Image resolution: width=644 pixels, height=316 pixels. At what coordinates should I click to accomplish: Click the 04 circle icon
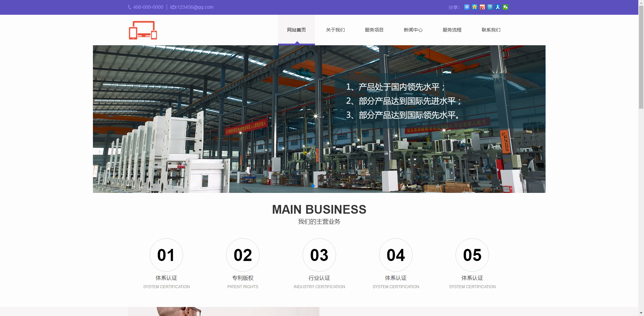click(396, 255)
